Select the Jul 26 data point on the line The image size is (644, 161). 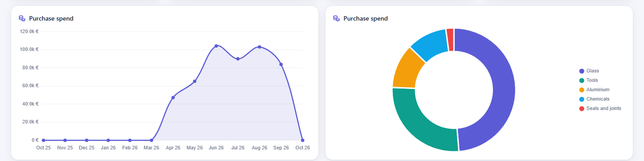coord(238,59)
